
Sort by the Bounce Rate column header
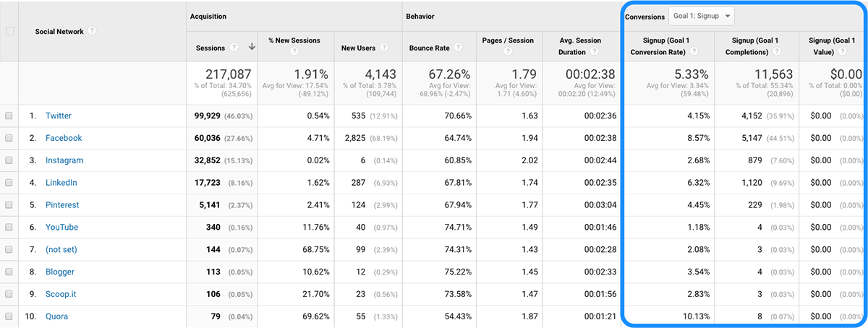(430, 48)
